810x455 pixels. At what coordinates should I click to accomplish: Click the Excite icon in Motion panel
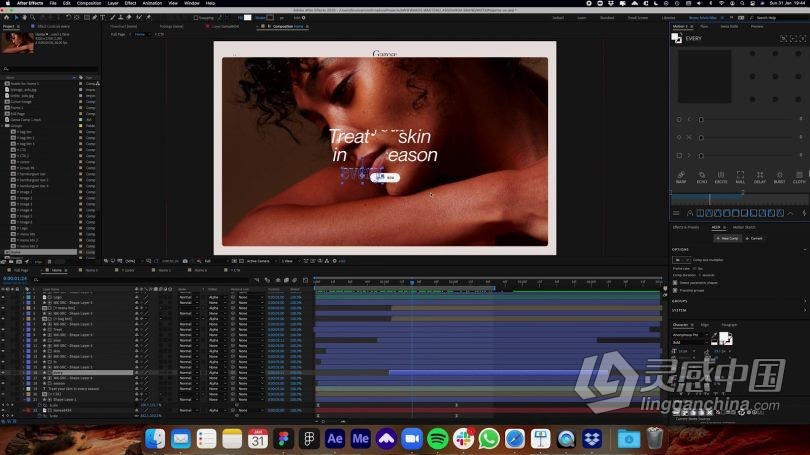pyautogui.click(x=721, y=177)
